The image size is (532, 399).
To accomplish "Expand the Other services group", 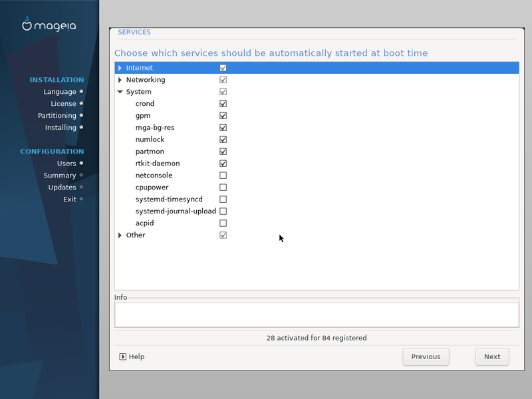I will click(x=120, y=235).
